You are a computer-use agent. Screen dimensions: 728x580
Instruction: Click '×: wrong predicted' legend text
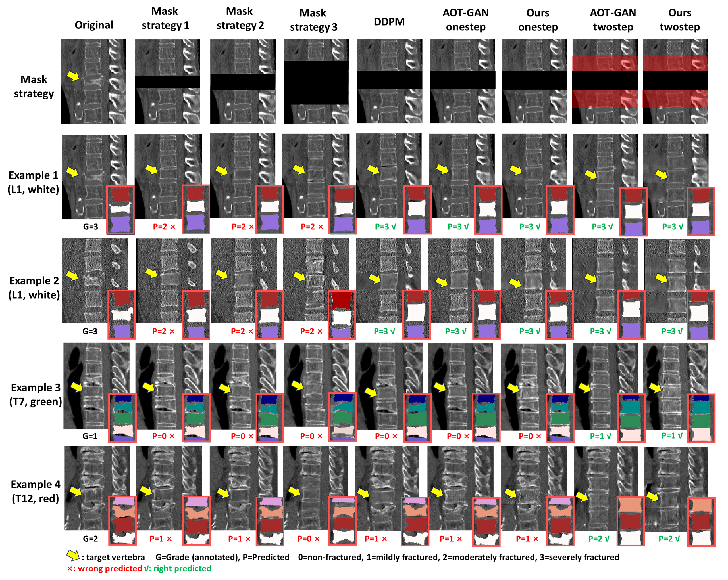click(105, 569)
